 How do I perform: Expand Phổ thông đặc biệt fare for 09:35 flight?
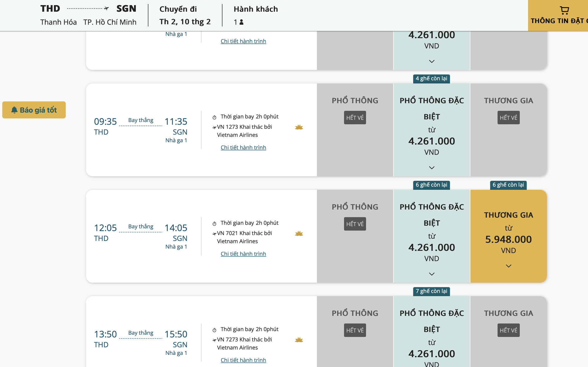coord(432,168)
